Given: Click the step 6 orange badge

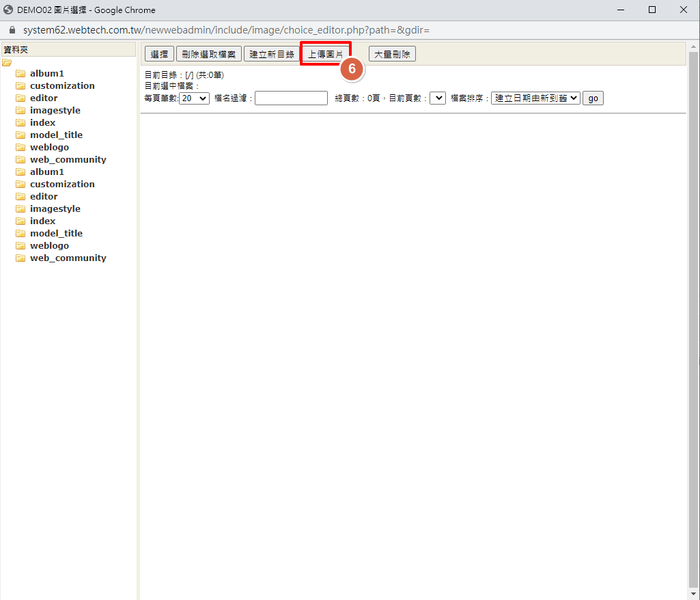Looking at the screenshot, I should (x=352, y=69).
